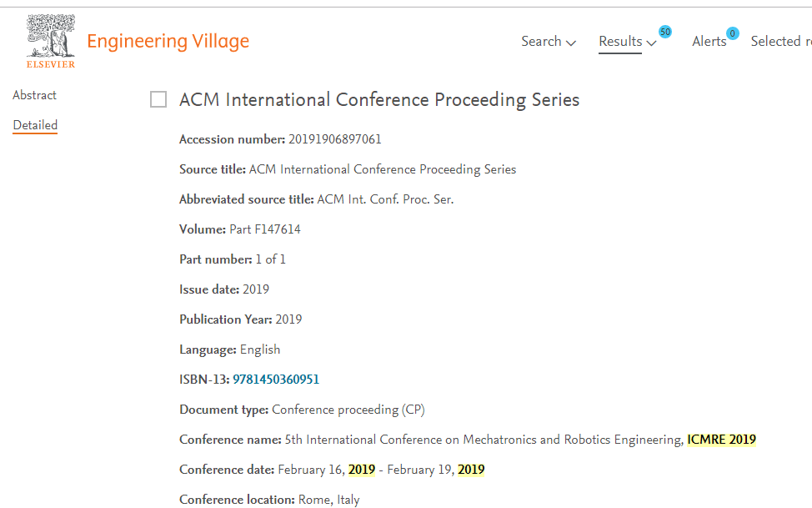Click the ELSEVIER wordmark under the logo
The image size is (812, 508).
(x=51, y=64)
